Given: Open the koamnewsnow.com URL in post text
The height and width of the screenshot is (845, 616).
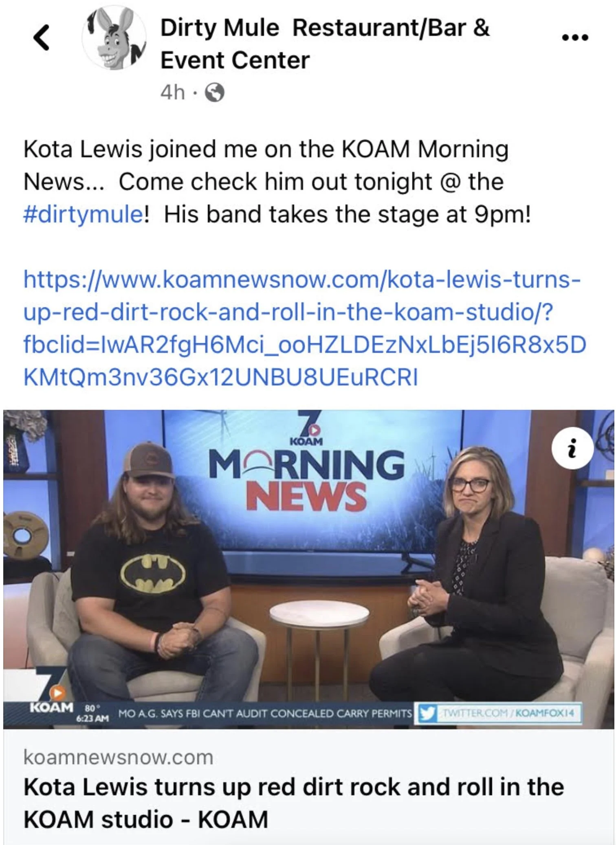Looking at the screenshot, I should pos(304,328).
